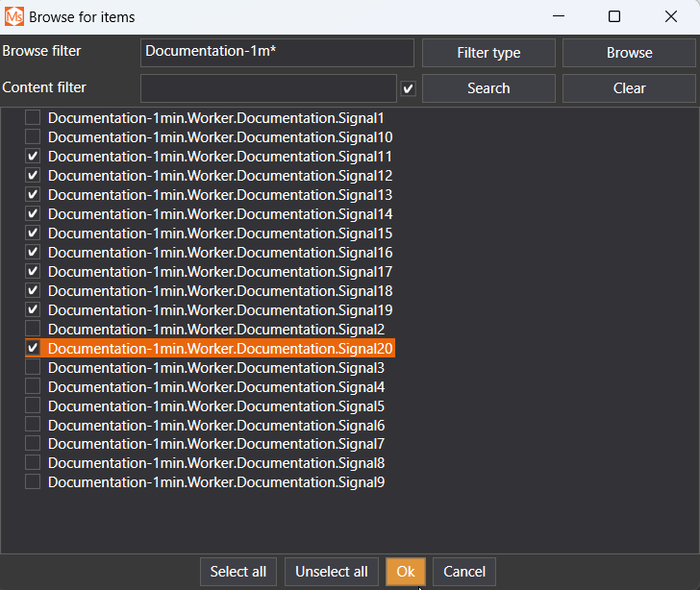
Task: Check the Signal1 item checkbox
Action: (33, 118)
